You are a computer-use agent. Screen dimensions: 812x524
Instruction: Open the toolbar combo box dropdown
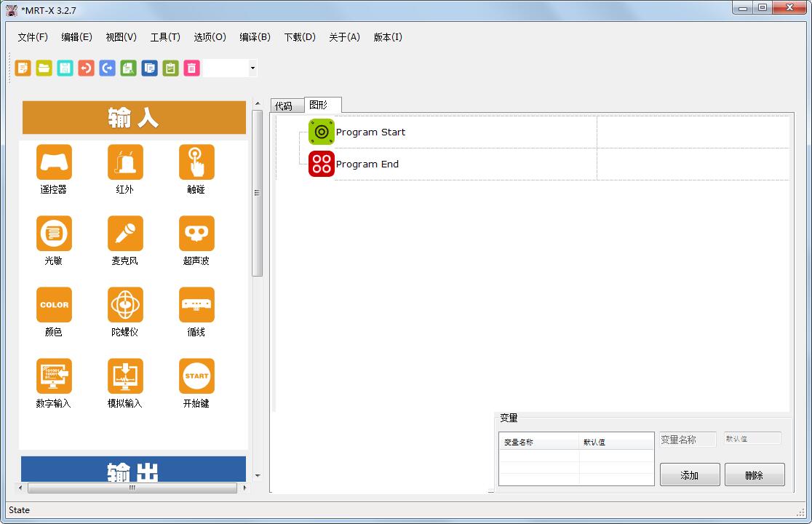click(x=252, y=68)
